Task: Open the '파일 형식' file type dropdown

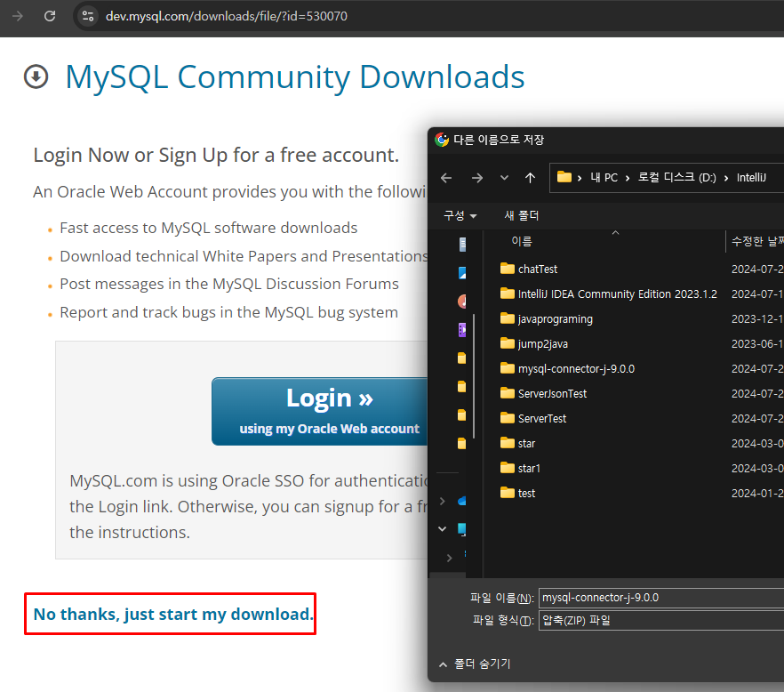Action: (x=661, y=621)
